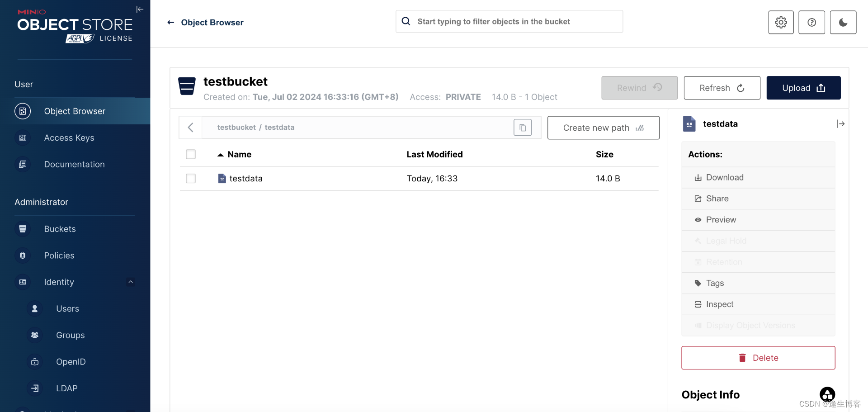Click the Users person icon

[x=35, y=308]
